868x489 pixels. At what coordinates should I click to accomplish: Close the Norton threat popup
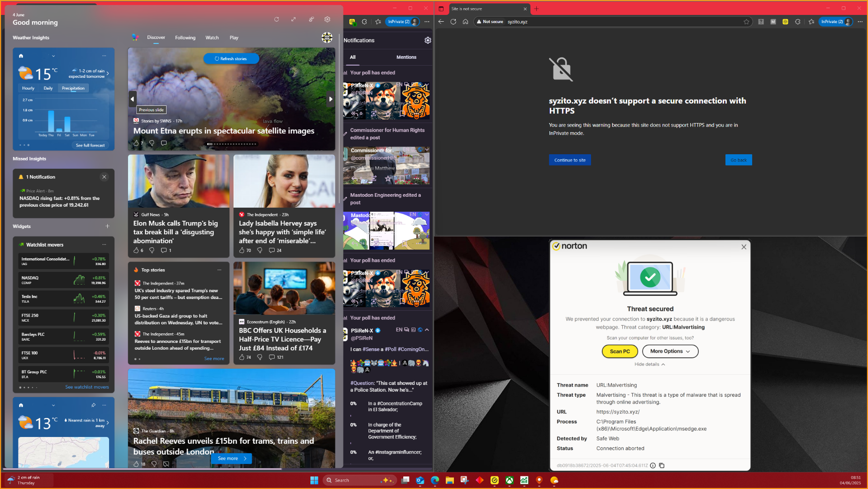click(744, 247)
